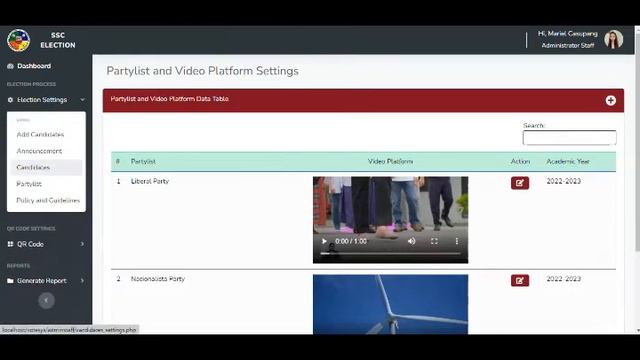Collapse the sidebar with round toggle button
640x360 pixels.
pyautogui.click(x=46, y=300)
